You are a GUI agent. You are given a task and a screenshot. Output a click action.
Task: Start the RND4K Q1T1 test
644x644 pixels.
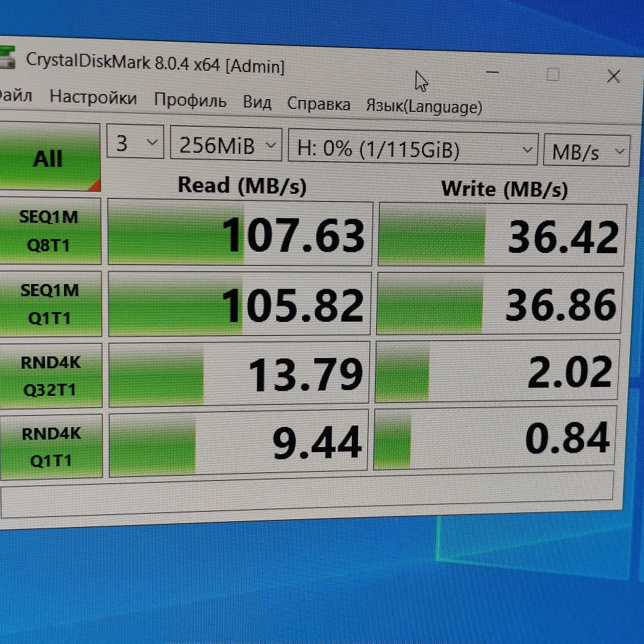point(52,446)
